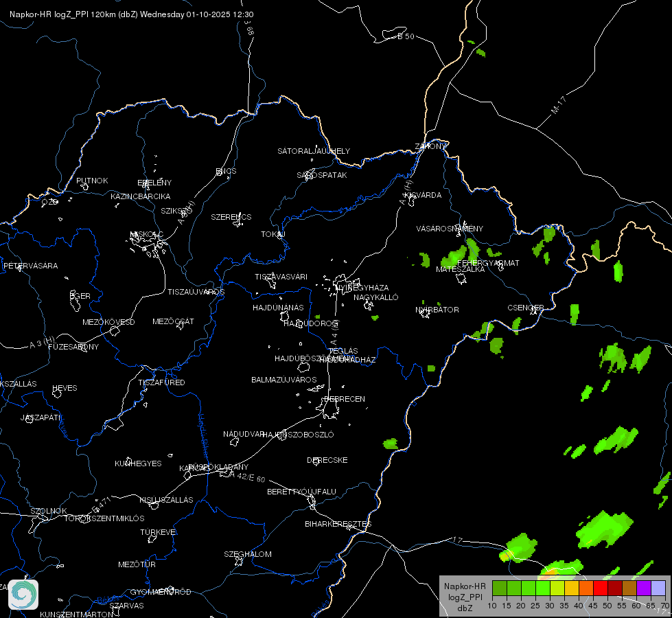Click the DERECSKE label
The image size is (672, 618).
click(327, 460)
